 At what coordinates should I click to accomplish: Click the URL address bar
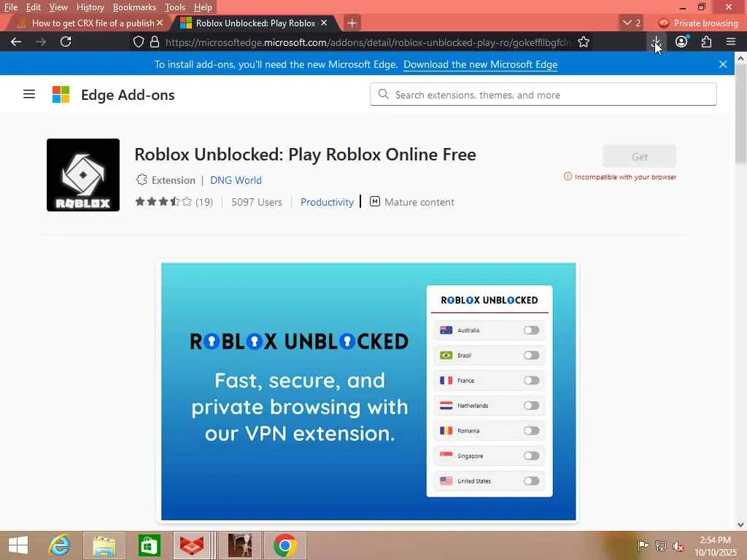click(367, 42)
